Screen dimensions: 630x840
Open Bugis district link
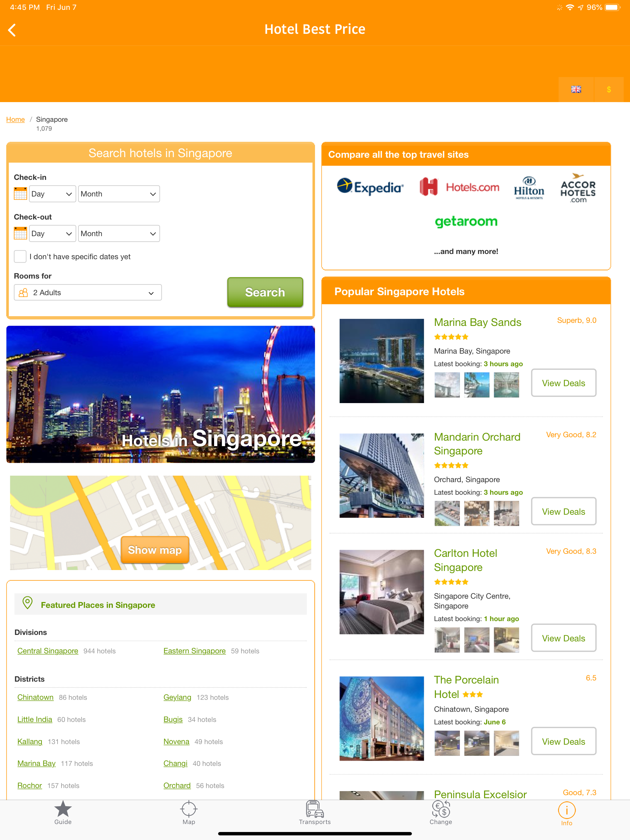pos(173,719)
